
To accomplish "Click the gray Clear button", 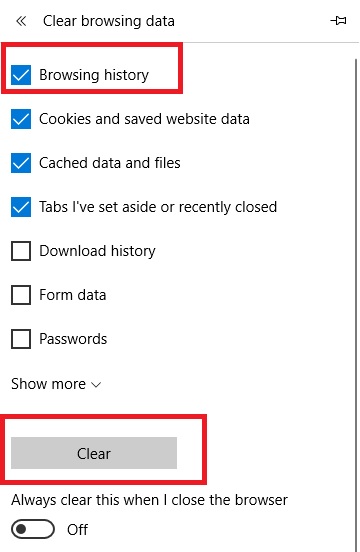I will (94, 453).
